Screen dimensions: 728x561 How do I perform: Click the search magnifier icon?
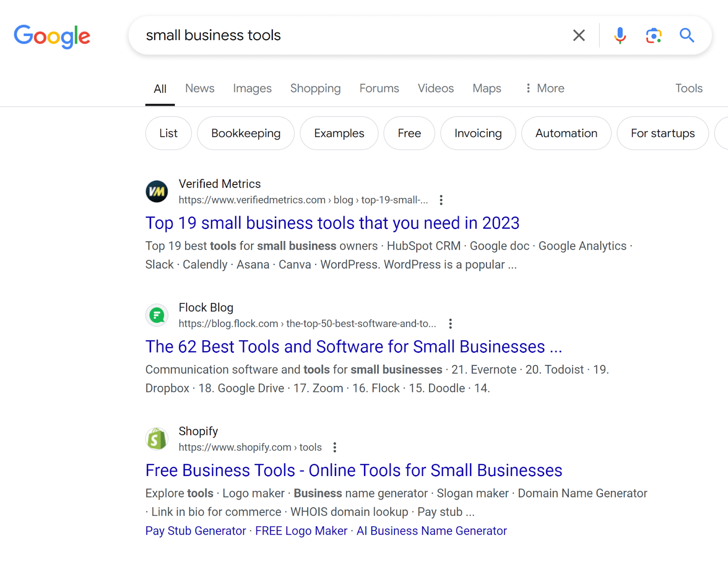pyautogui.click(x=686, y=35)
